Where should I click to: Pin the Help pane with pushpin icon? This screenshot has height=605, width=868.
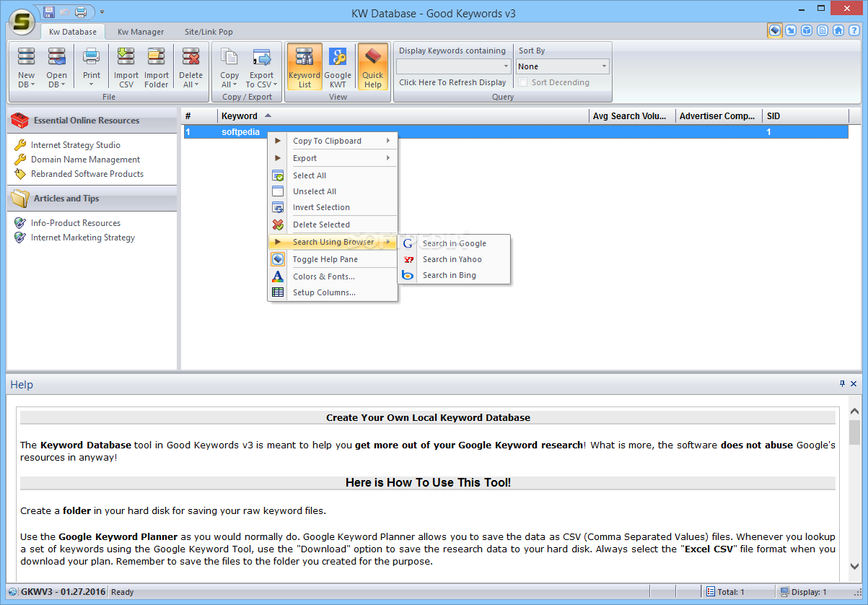click(842, 384)
